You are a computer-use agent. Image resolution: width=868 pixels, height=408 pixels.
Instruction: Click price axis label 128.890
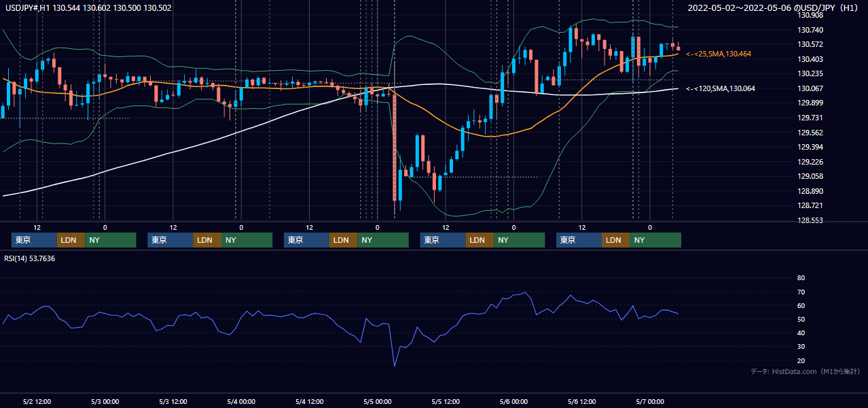(810, 192)
